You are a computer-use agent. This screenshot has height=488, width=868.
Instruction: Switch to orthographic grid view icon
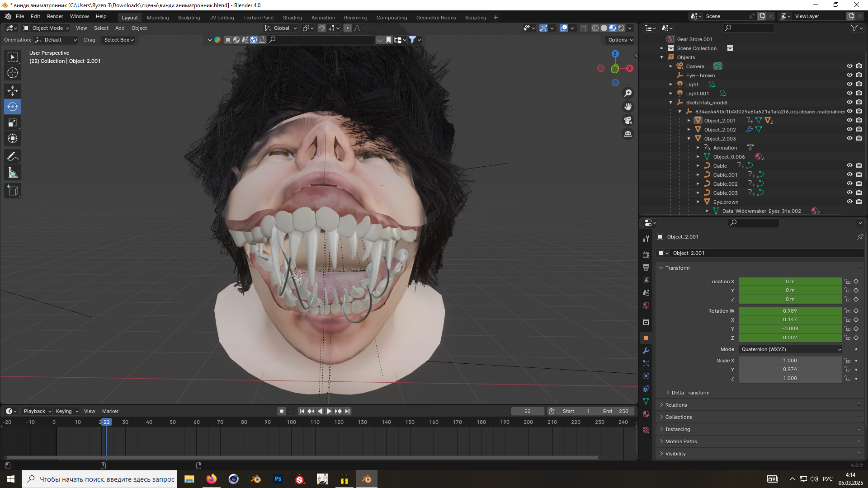628,134
